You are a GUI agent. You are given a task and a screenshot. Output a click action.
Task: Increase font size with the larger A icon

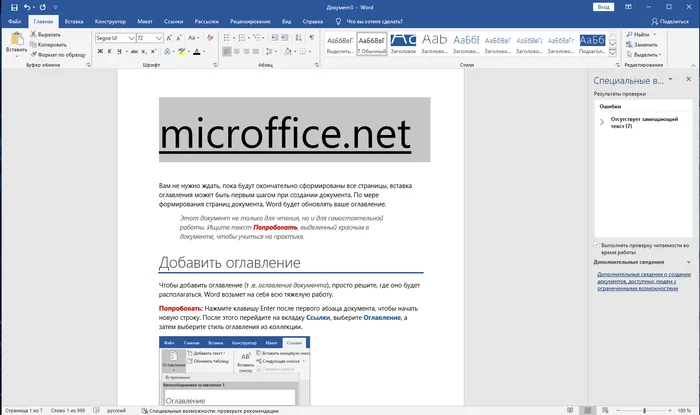[x=169, y=38]
